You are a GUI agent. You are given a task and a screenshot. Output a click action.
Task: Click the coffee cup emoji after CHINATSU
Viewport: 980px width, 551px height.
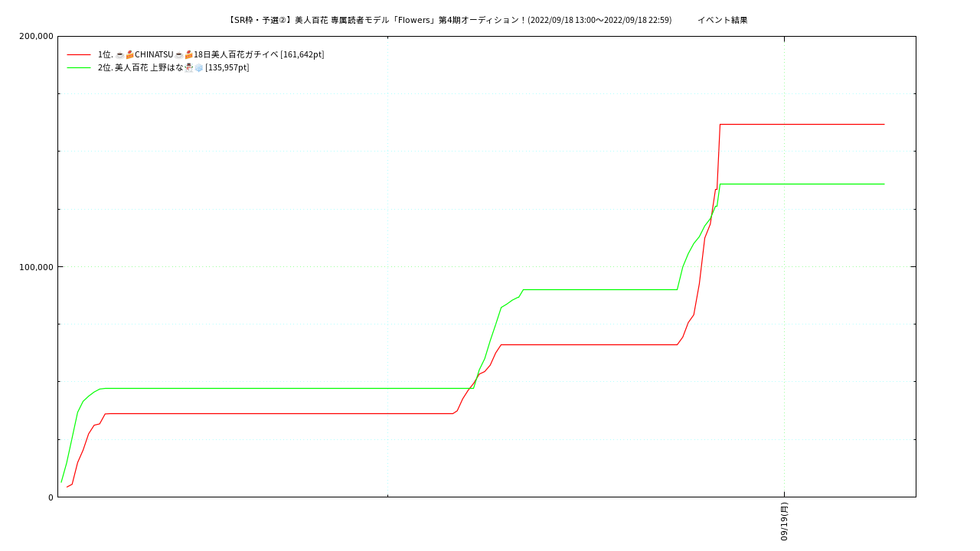pyautogui.click(x=178, y=54)
